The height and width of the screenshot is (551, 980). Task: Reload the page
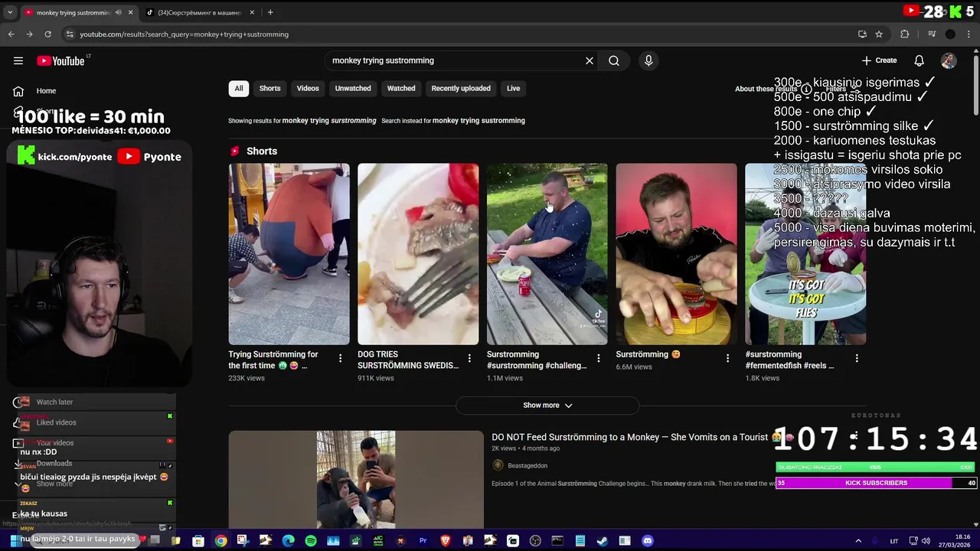pyautogui.click(x=47, y=34)
